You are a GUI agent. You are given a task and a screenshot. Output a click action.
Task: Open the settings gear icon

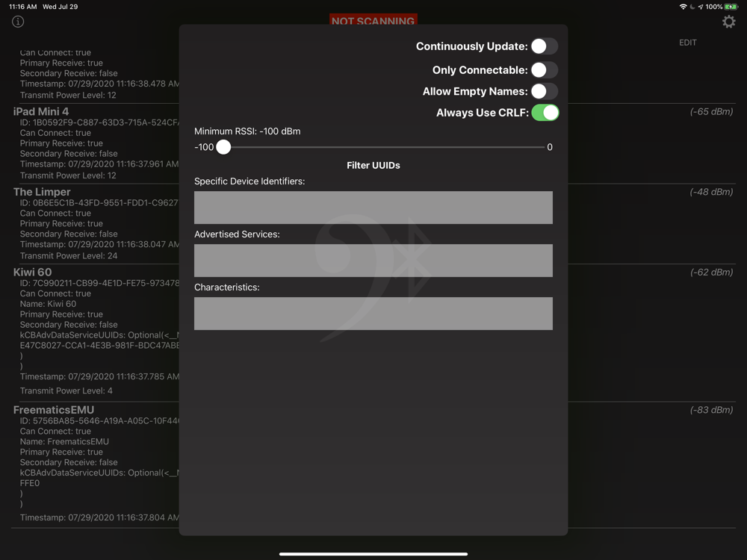point(728,22)
